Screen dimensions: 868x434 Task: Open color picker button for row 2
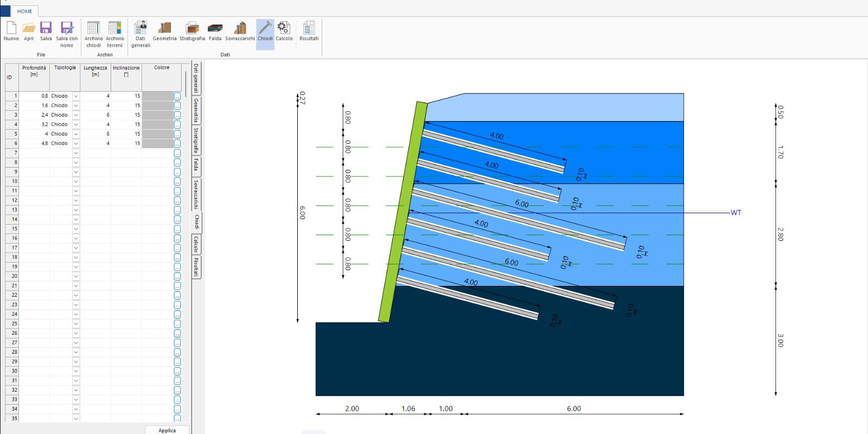177,106
